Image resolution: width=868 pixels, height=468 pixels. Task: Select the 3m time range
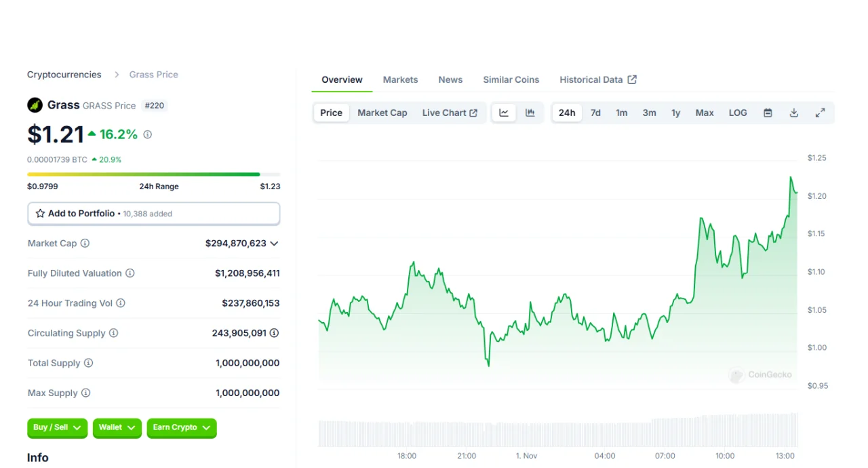tap(649, 113)
